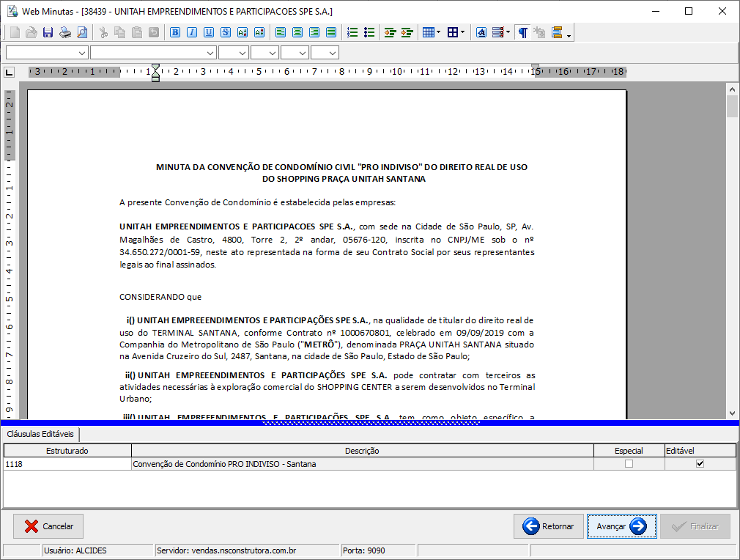The height and width of the screenshot is (560, 740).
Task: Toggle paragraph marks display
Action: [523, 32]
